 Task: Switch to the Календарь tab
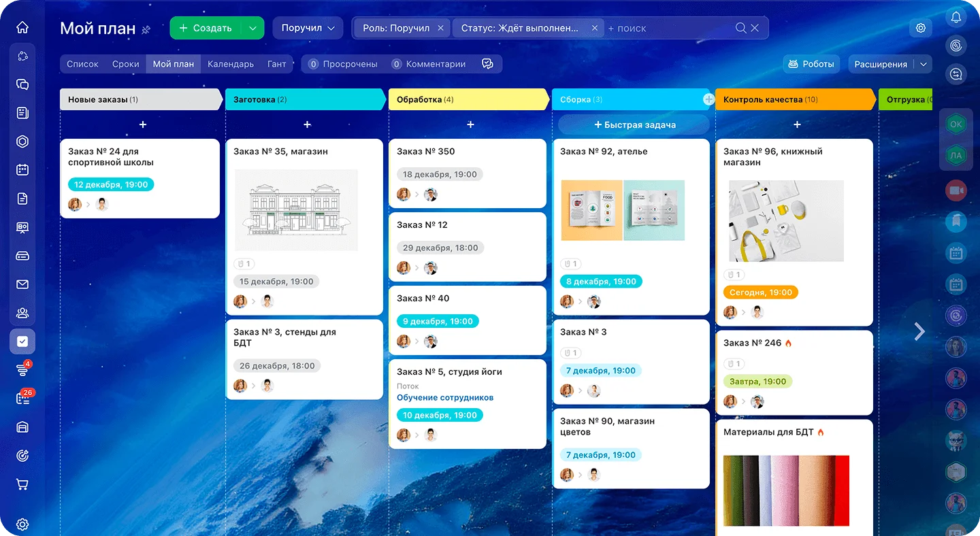point(230,64)
